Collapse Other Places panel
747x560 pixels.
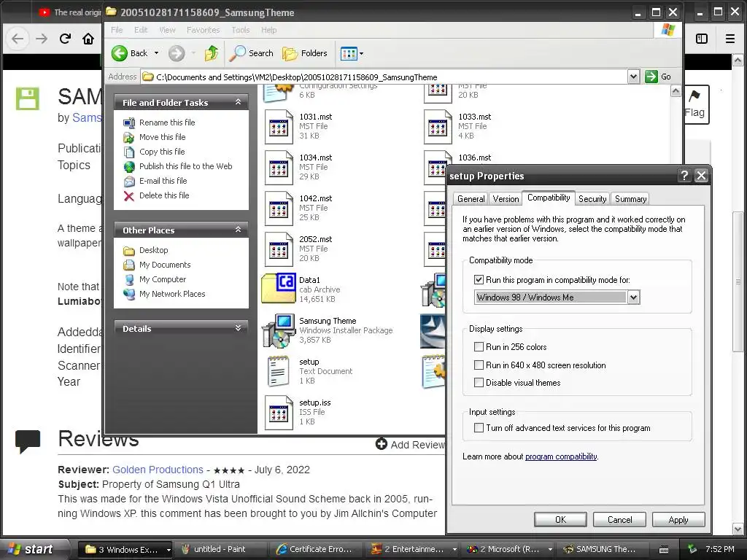(239, 230)
